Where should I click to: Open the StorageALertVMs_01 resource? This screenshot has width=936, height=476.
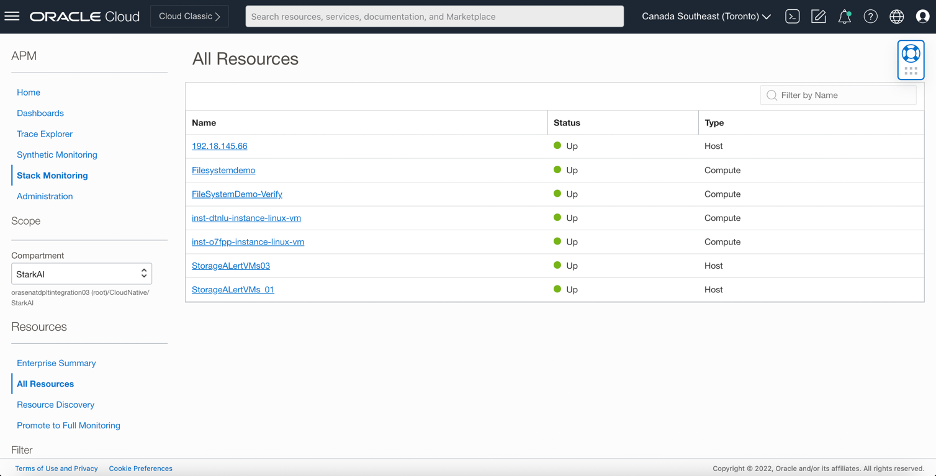(x=233, y=290)
